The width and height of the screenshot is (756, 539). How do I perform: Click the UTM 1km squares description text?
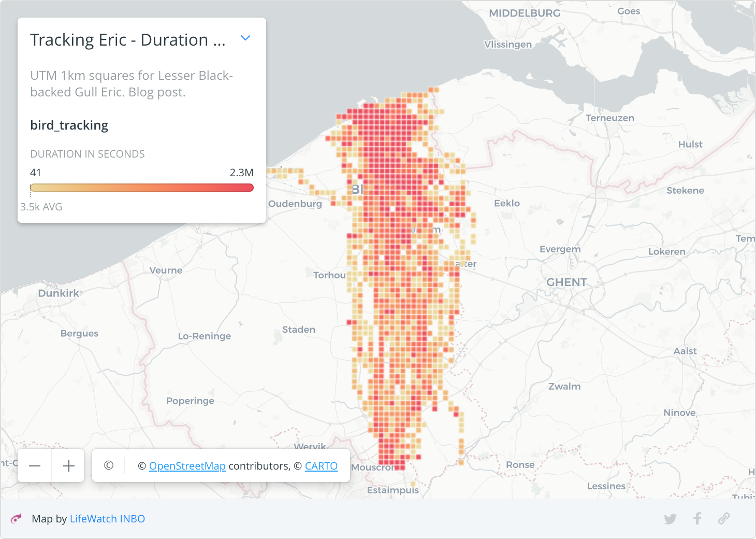[132, 83]
